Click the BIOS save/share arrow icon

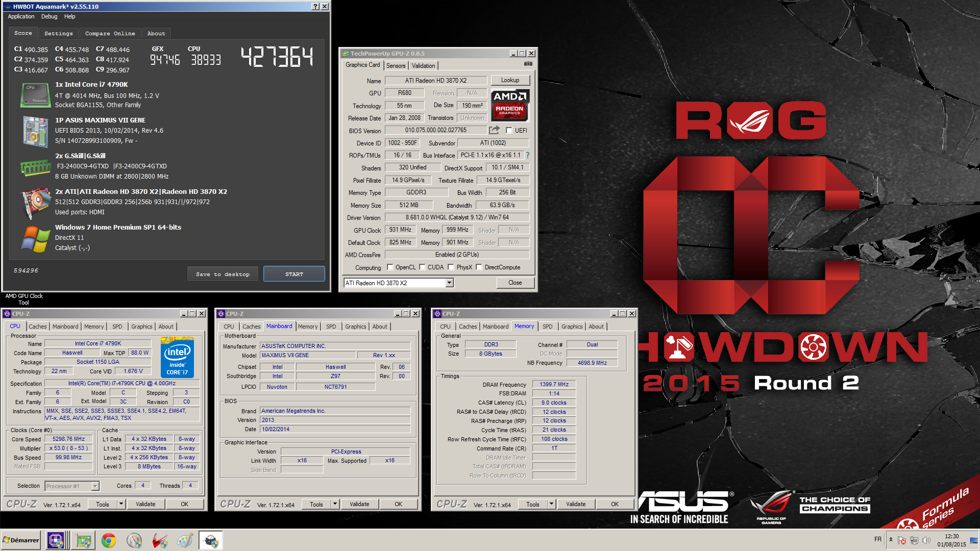point(494,130)
